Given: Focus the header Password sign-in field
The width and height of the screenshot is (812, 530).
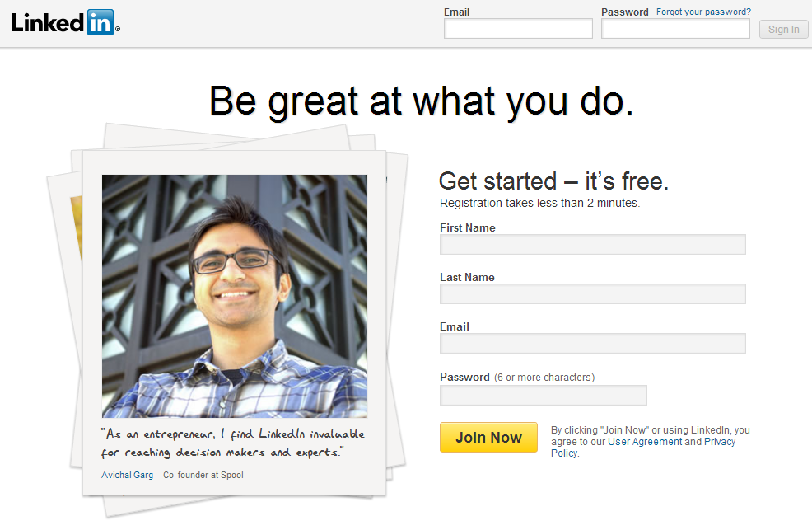Looking at the screenshot, I should [675, 29].
